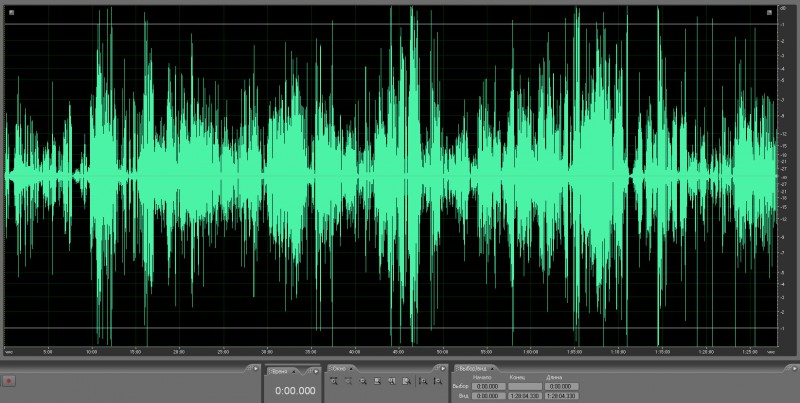Screen dimensions: 800x403
Task: Click the empty Выбор Конец field
Action: tap(525, 387)
